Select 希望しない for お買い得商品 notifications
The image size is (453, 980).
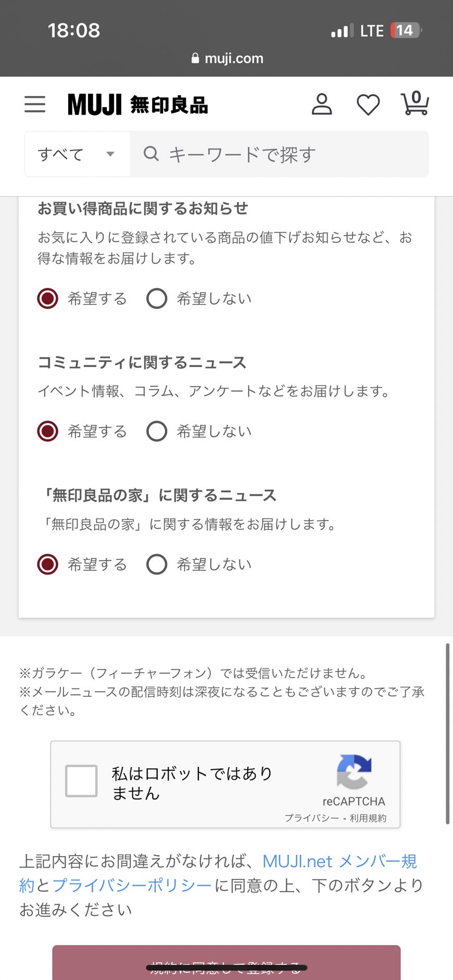click(157, 299)
